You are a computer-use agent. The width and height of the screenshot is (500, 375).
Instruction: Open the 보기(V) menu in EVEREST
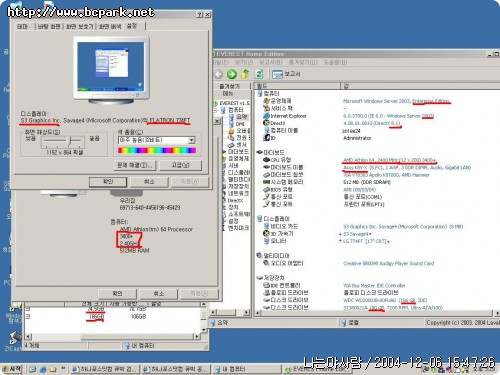(x=243, y=62)
